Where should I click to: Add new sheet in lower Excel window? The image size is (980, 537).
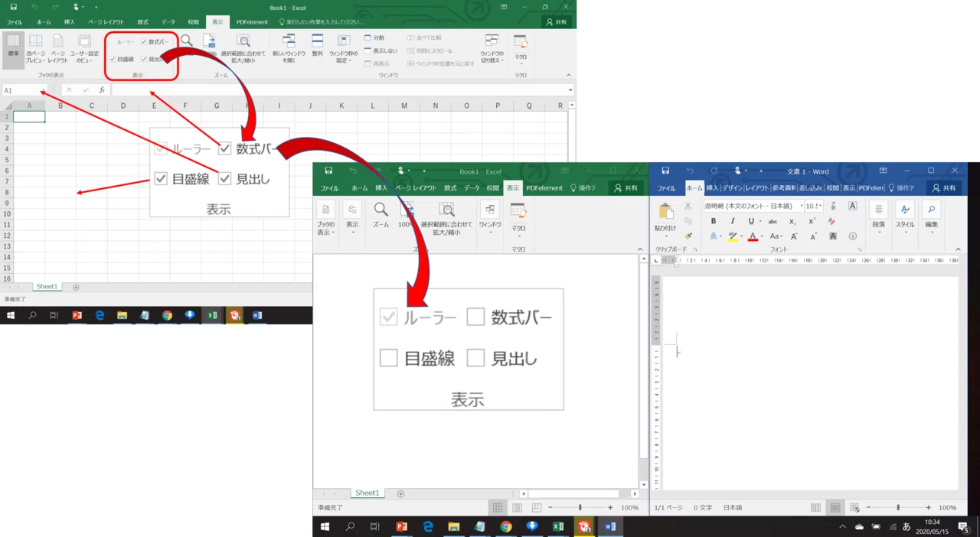click(400, 493)
